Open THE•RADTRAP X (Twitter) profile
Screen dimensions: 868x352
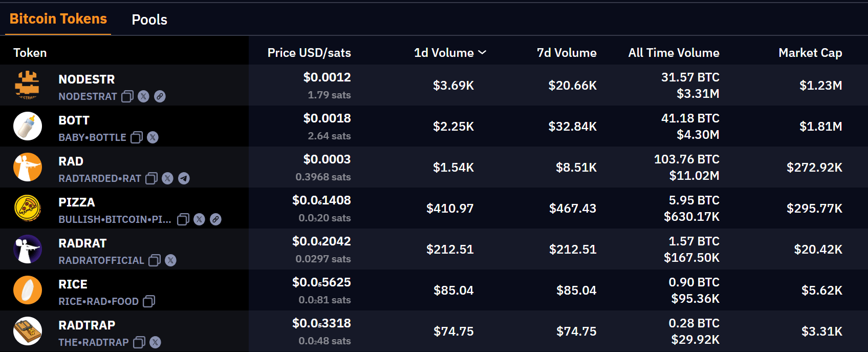click(156, 342)
